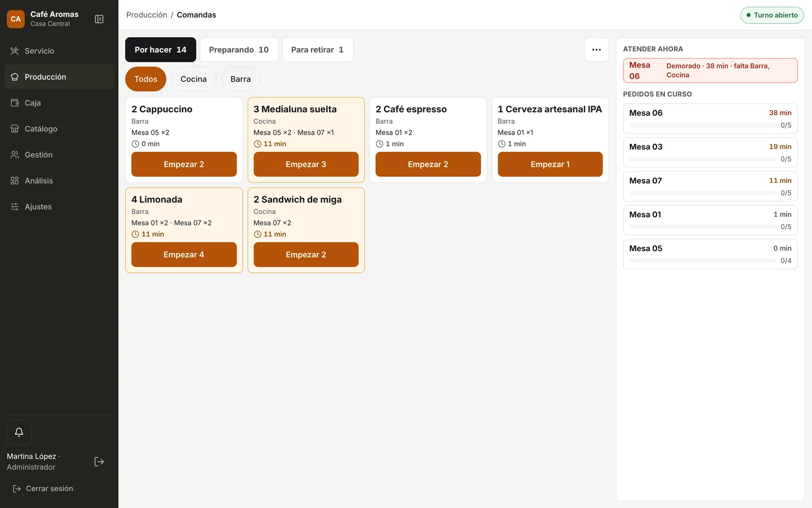This screenshot has height=508, width=812.
Task: Open notifications bell
Action: click(x=19, y=432)
